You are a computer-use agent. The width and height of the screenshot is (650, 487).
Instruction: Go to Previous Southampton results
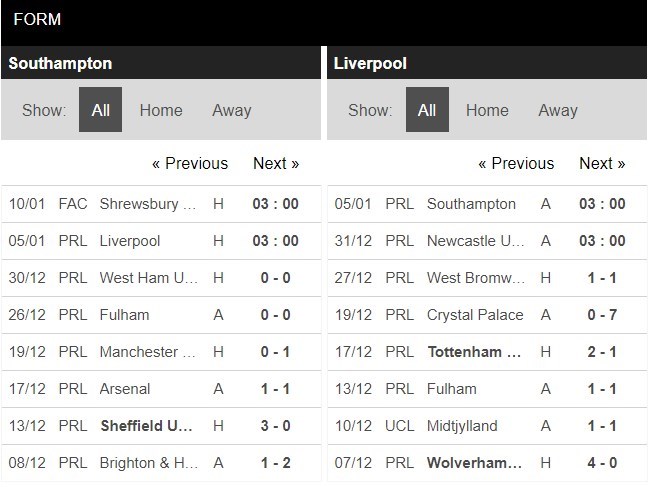point(190,163)
